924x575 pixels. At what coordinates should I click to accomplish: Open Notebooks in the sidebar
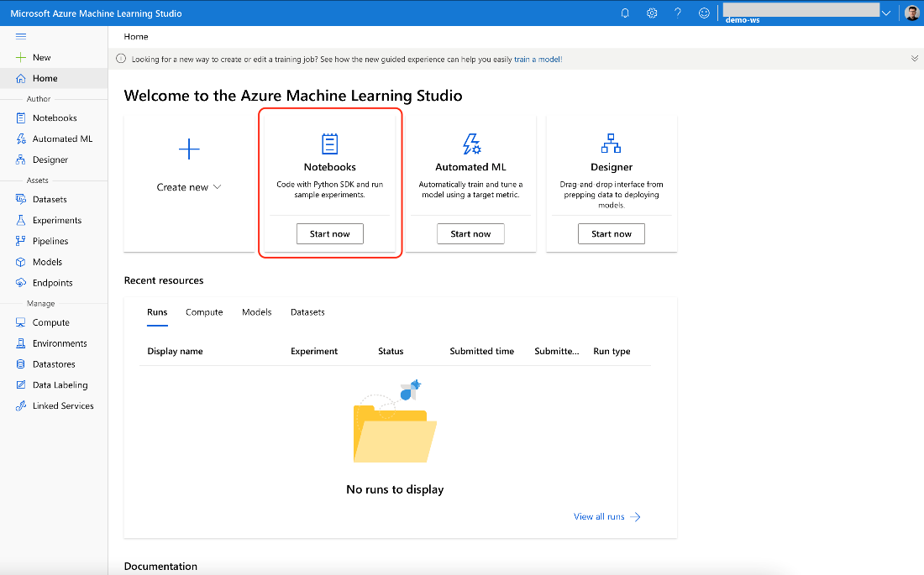[x=55, y=118]
